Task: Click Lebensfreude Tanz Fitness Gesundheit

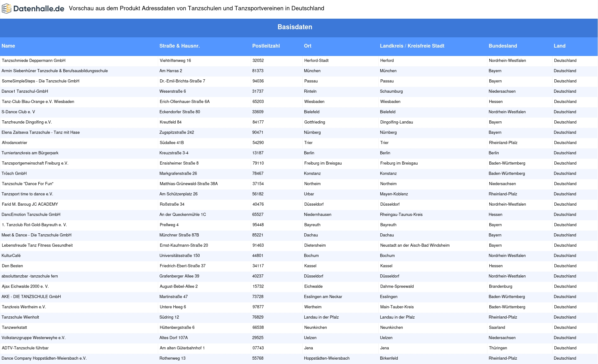Action: [x=37, y=245]
